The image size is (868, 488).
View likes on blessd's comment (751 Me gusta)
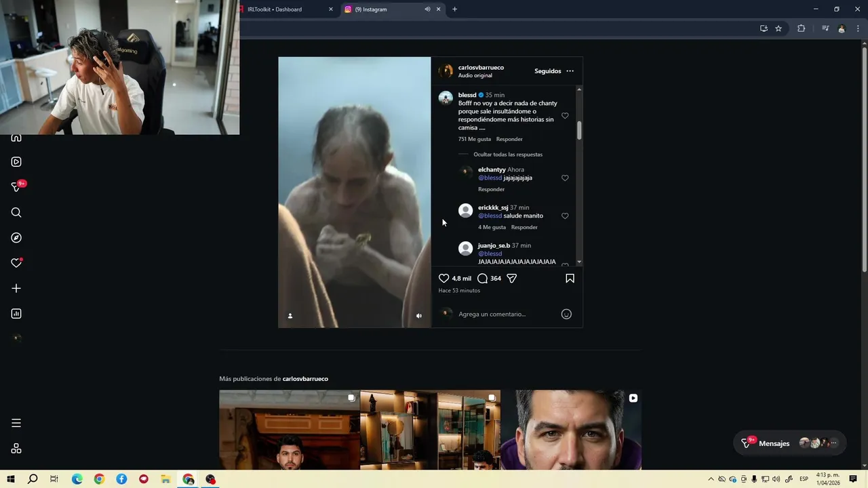475,139
